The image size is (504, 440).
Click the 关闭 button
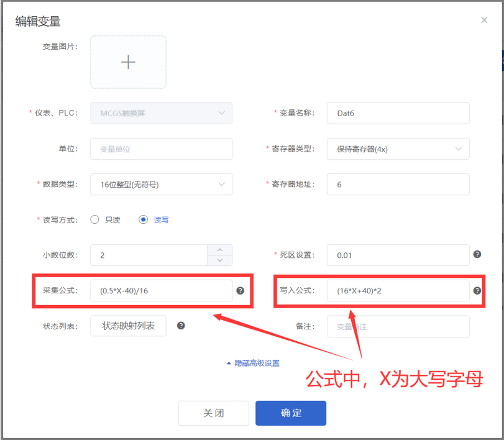(x=214, y=413)
